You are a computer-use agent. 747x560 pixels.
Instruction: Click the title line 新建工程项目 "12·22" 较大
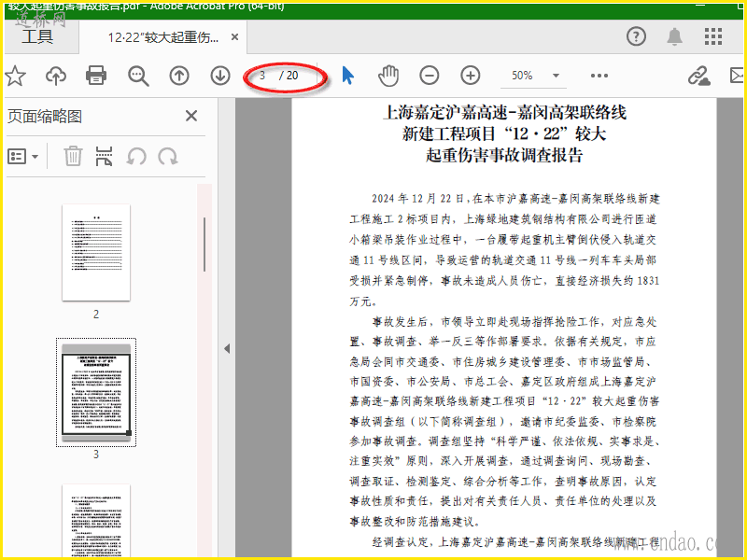pyautogui.click(x=504, y=133)
